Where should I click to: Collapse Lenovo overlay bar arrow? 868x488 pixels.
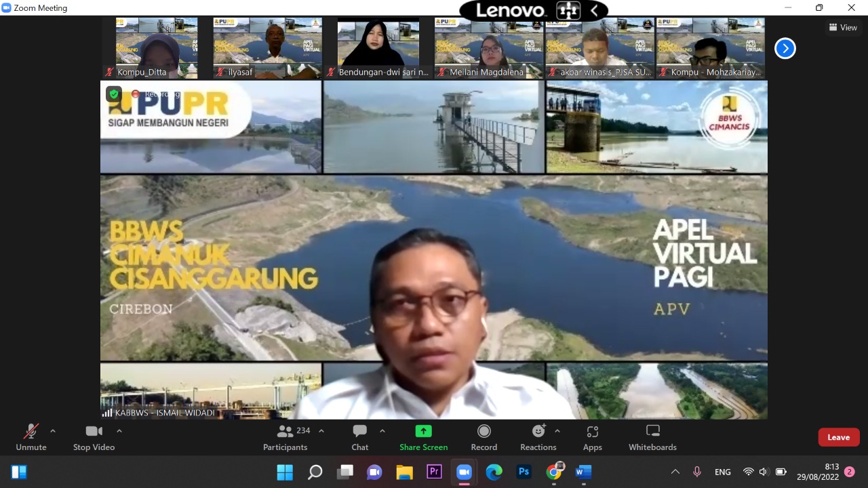(x=594, y=11)
